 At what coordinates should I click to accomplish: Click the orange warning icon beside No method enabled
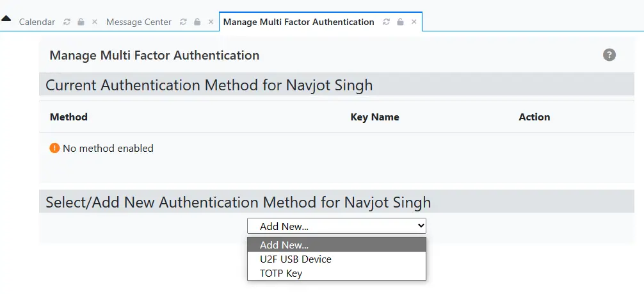54,149
